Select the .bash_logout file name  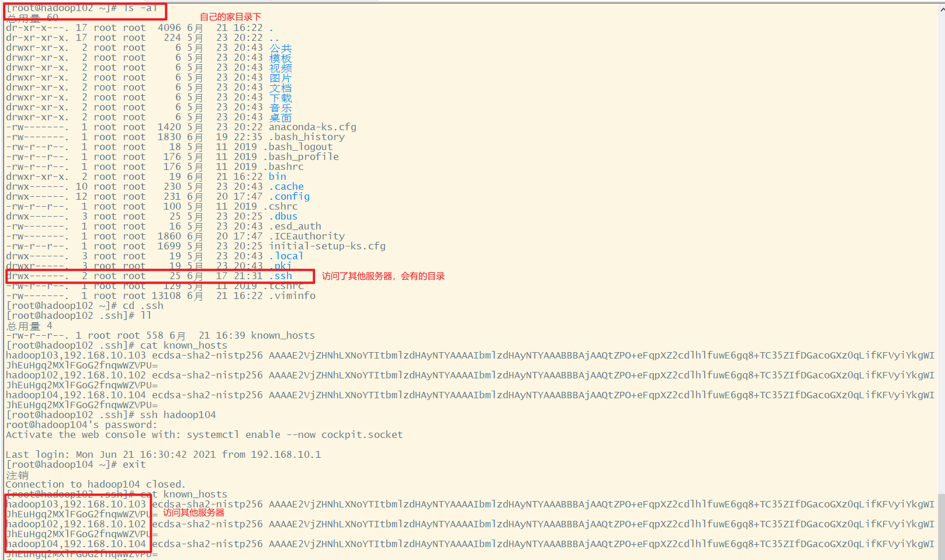[x=298, y=147]
